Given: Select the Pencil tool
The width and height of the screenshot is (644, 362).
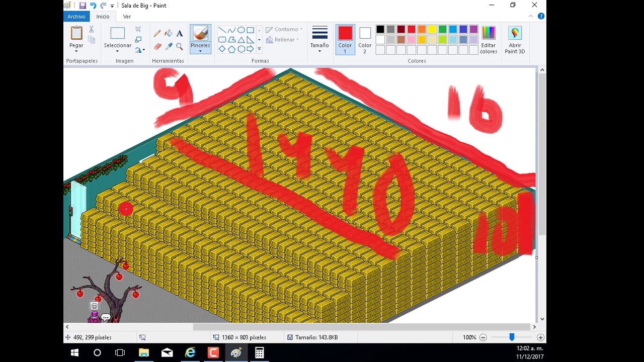Looking at the screenshot, I should point(157,33).
